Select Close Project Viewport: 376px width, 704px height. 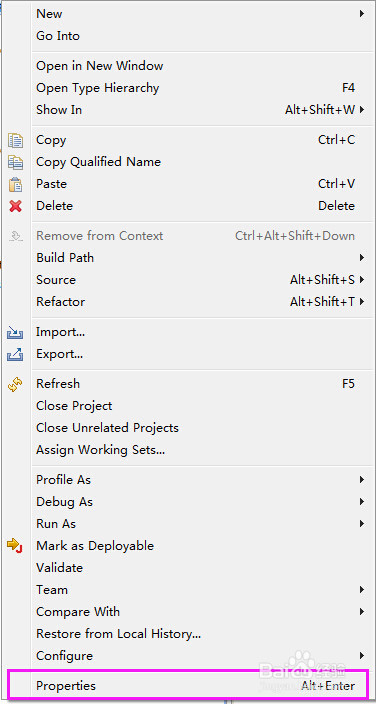click(x=74, y=406)
